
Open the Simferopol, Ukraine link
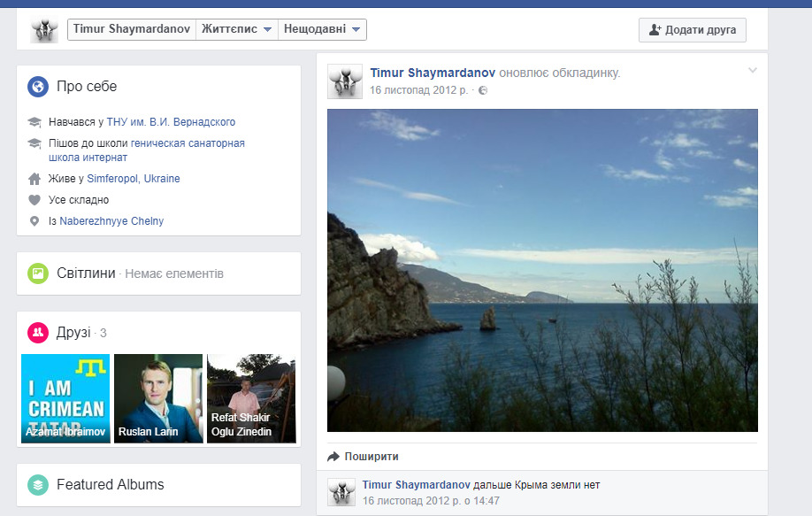[134, 179]
